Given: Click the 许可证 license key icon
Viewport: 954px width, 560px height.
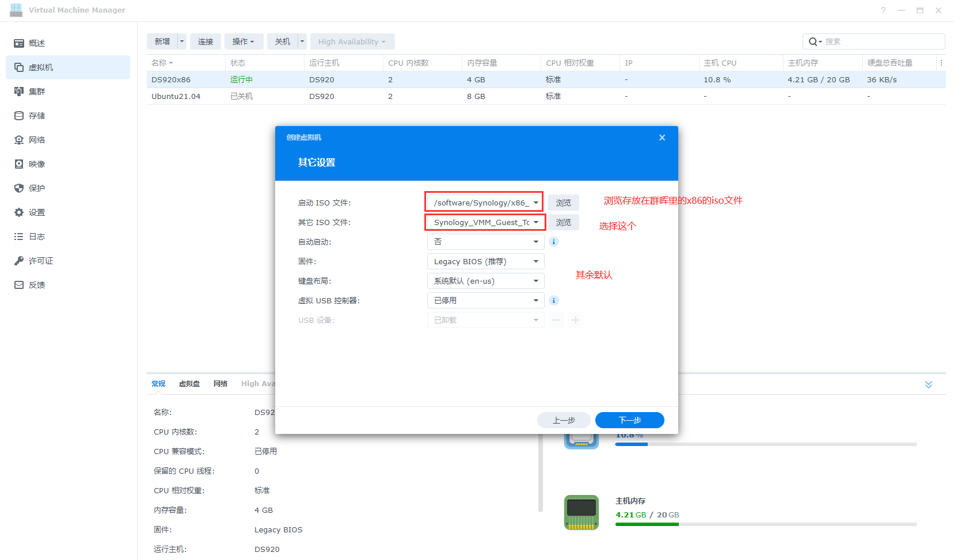Looking at the screenshot, I should (x=19, y=261).
